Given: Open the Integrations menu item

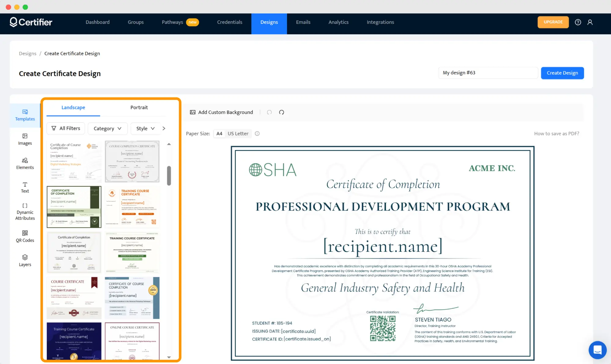Looking at the screenshot, I should 380,22.
